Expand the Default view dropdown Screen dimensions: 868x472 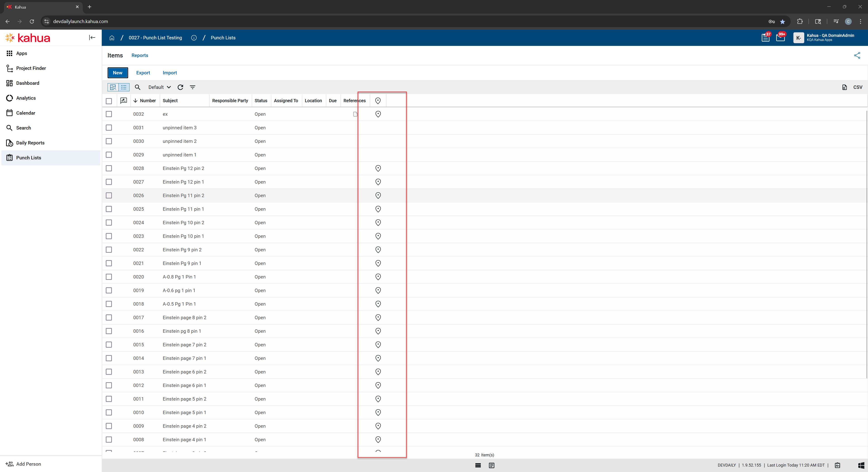coord(159,87)
